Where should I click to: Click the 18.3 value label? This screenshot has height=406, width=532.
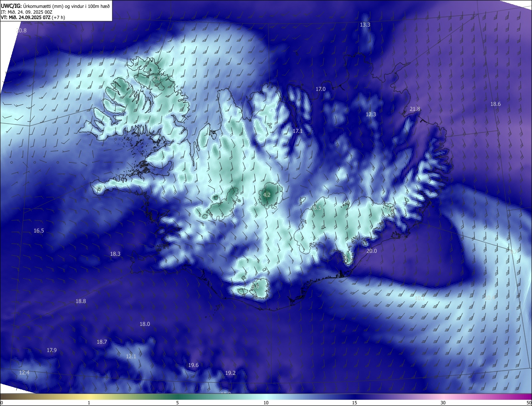click(115, 254)
